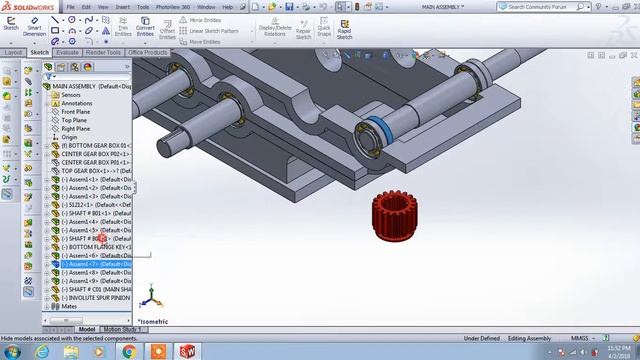Image resolution: width=640 pixels, height=360 pixels.
Task: Select the Line sketch tool
Action: coord(55,20)
